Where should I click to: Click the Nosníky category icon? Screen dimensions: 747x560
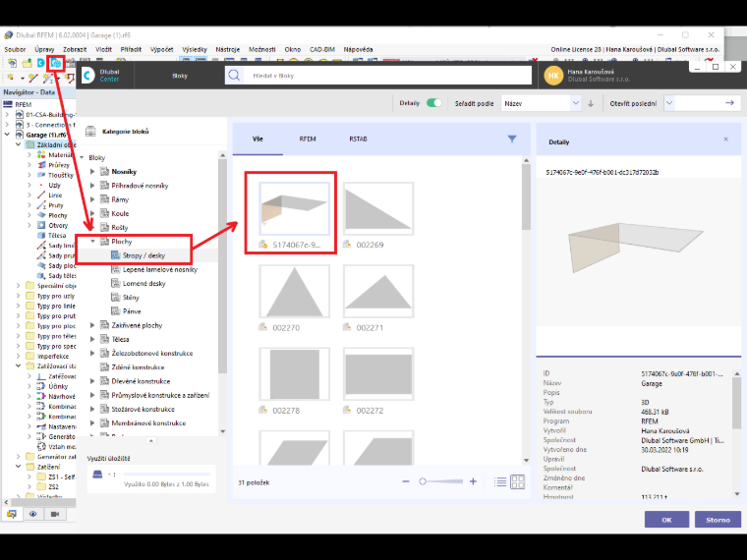coord(105,171)
